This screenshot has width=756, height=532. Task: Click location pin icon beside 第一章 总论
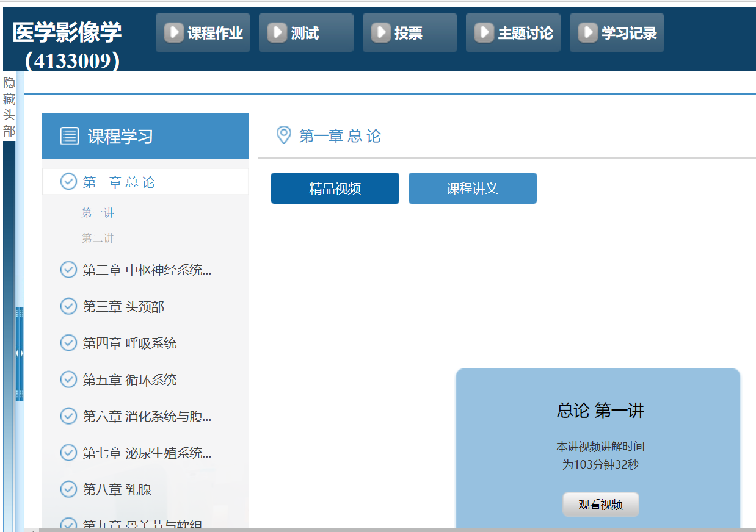click(283, 135)
